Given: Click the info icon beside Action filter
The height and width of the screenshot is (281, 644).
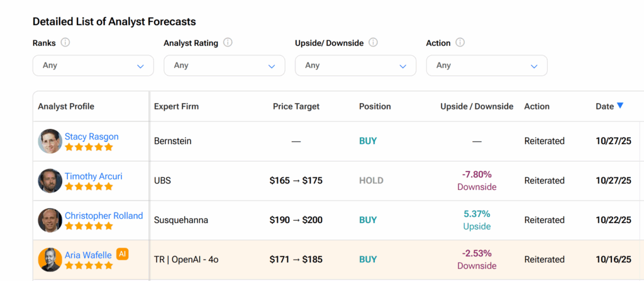Looking at the screenshot, I should tap(460, 43).
